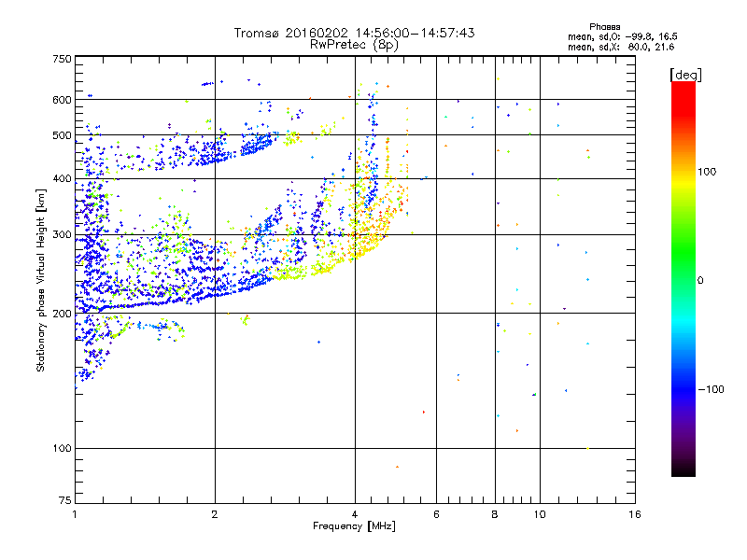Click the plot title 'Tromsø 20160202 14:56:00-14:57:43'
747x560 pixels.
(354, 33)
